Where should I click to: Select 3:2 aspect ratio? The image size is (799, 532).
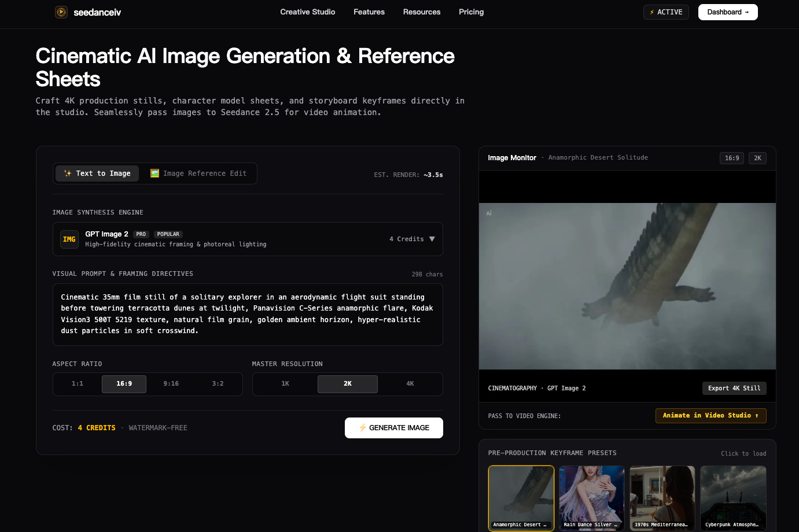218,384
